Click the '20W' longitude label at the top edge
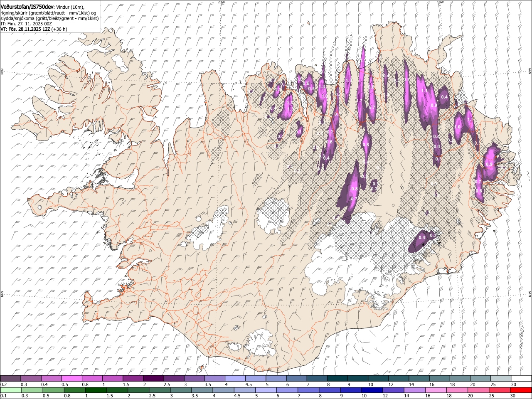This screenshot has height=399, width=532. [x=221, y=2]
